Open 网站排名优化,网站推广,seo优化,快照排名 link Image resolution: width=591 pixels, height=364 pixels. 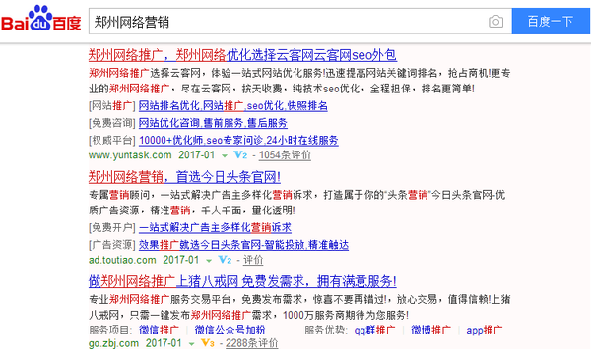coord(232,106)
